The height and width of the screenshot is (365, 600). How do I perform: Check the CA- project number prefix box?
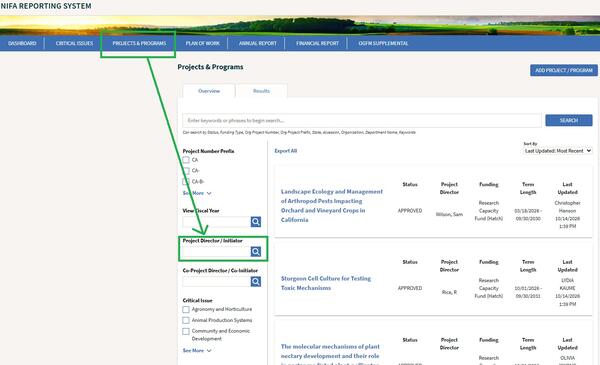pyautogui.click(x=186, y=171)
